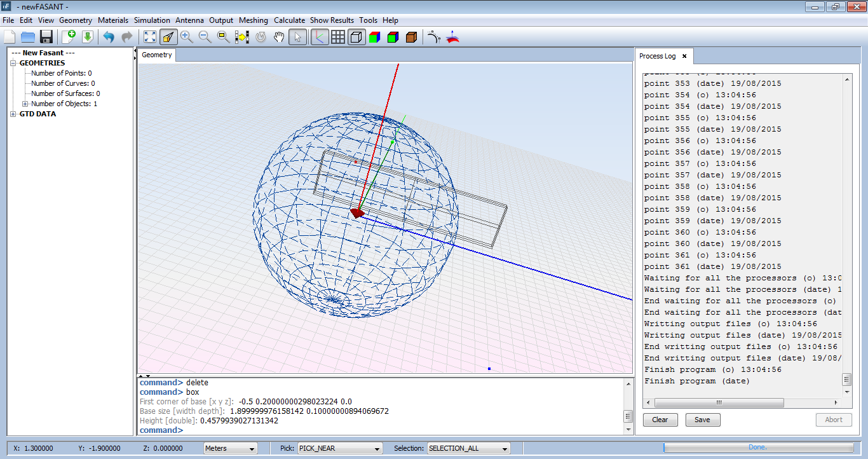Click the Undo arrow icon
The width and height of the screenshot is (868, 459).
pyautogui.click(x=109, y=37)
